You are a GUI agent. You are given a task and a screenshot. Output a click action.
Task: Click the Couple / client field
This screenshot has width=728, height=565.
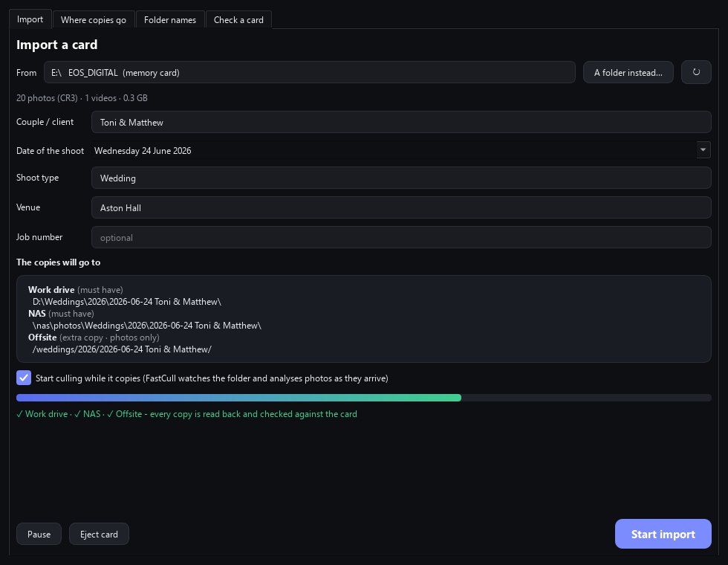(401, 122)
